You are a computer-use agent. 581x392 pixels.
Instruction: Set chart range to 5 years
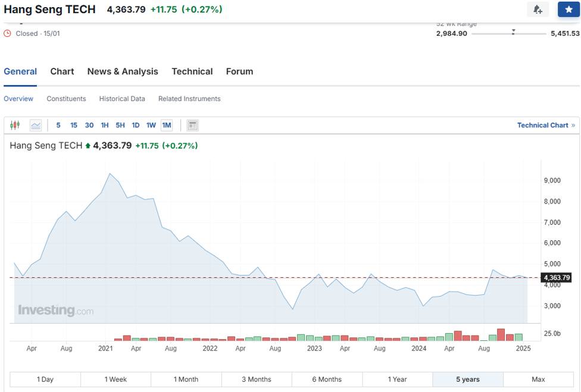(468, 380)
